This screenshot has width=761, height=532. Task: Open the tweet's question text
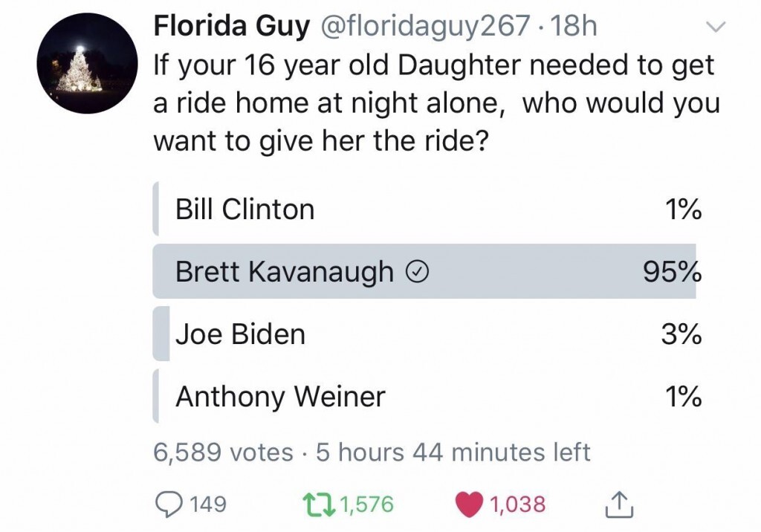(435, 103)
